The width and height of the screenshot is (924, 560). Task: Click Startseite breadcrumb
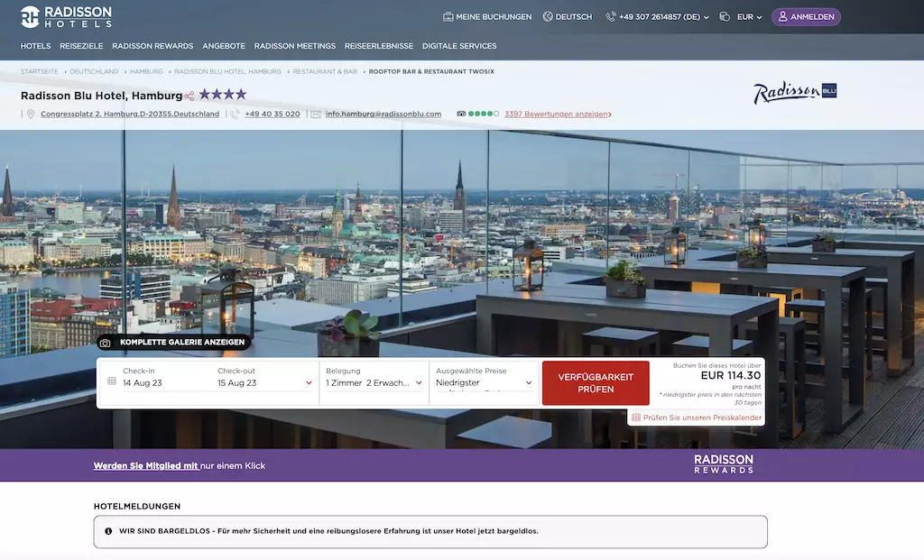[40, 72]
